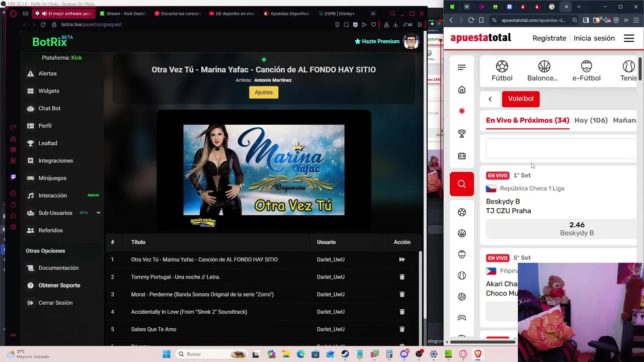The height and width of the screenshot is (362, 644).
Task: Select the e-Fútbol sport category
Action: 586,71
